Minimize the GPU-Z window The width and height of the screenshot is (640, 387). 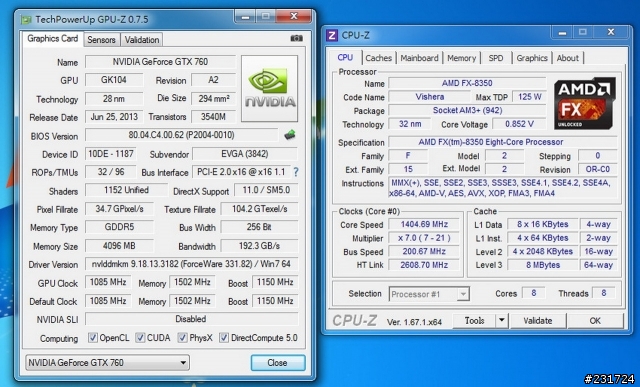point(245,16)
